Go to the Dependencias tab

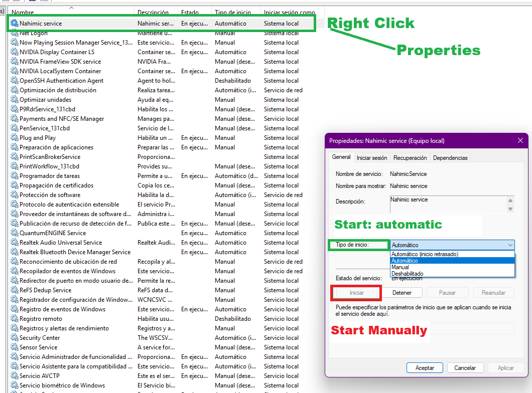click(450, 158)
